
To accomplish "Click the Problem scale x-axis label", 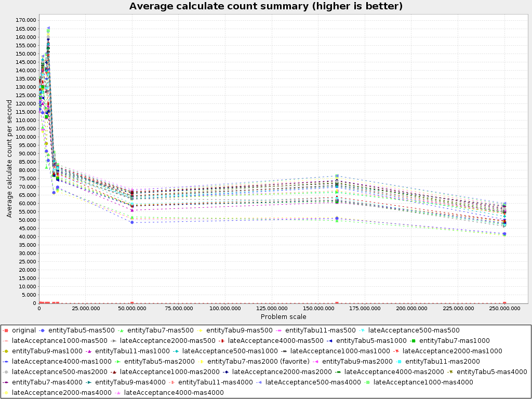I will 283,316.
